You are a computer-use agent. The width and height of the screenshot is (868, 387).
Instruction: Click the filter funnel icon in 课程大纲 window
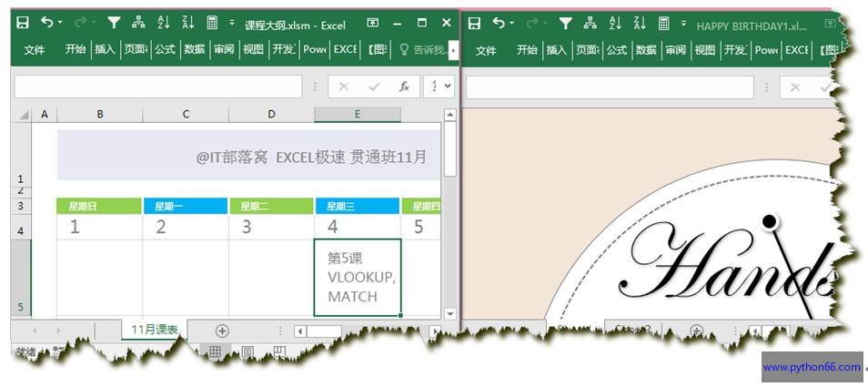pyautogui.click(x=114, y=22)
